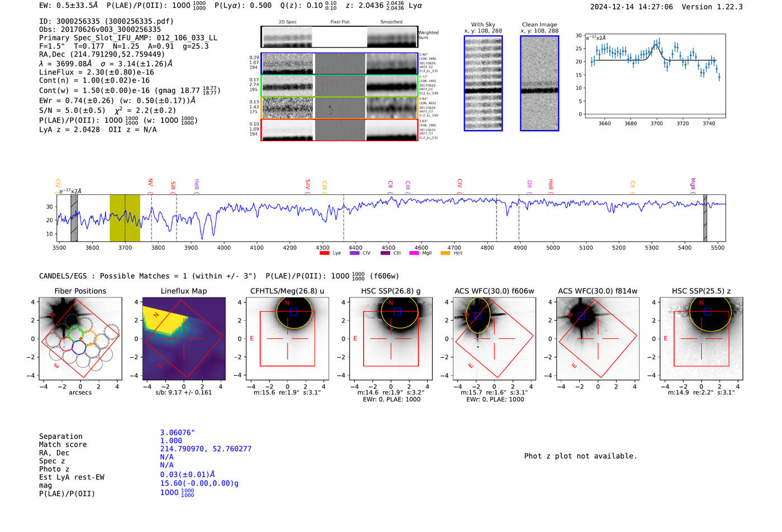
Task: Click the emission line fit plot near 3700
Action: coord(655,76)
